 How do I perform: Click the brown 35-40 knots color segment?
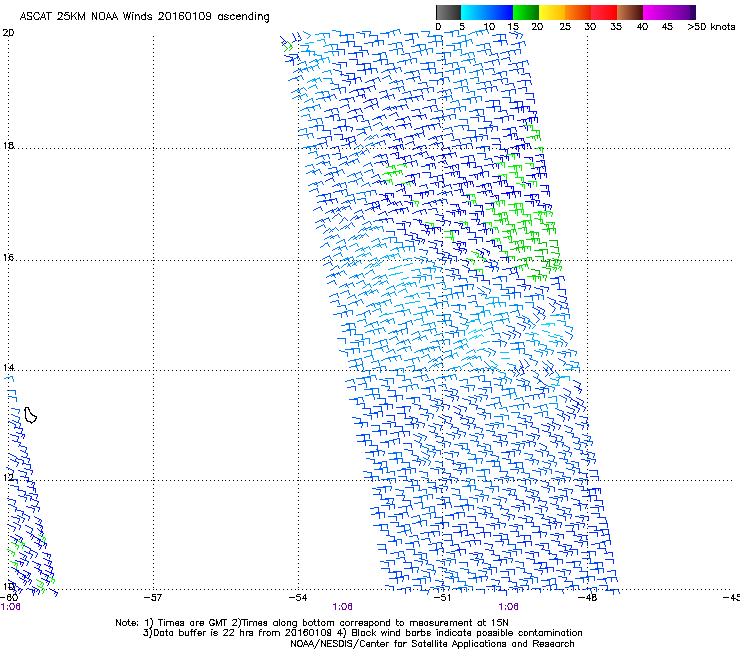pyautogui.click(x=630, y=12)
